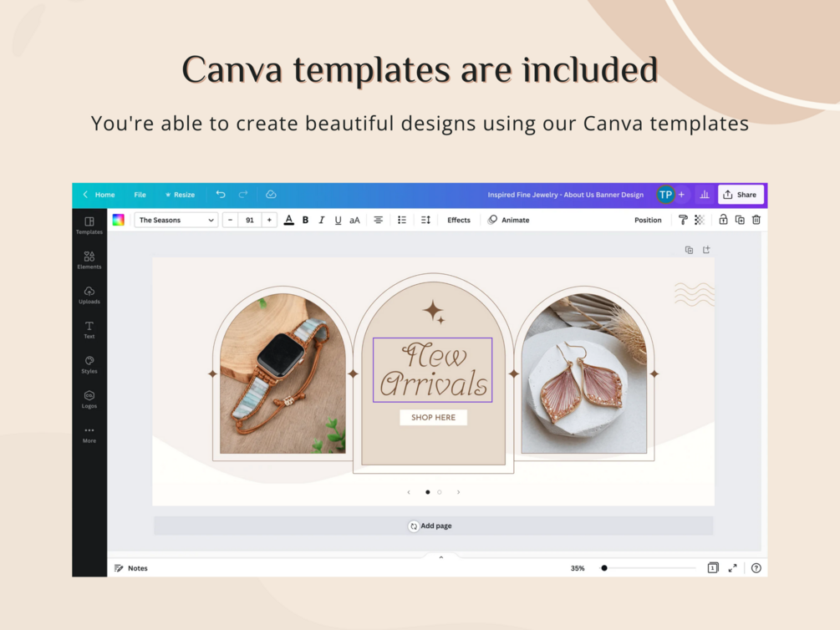Click the Redo arrow icon
Image resolution: width=840 pixels, height=630 pixels.
coord(243,195)
